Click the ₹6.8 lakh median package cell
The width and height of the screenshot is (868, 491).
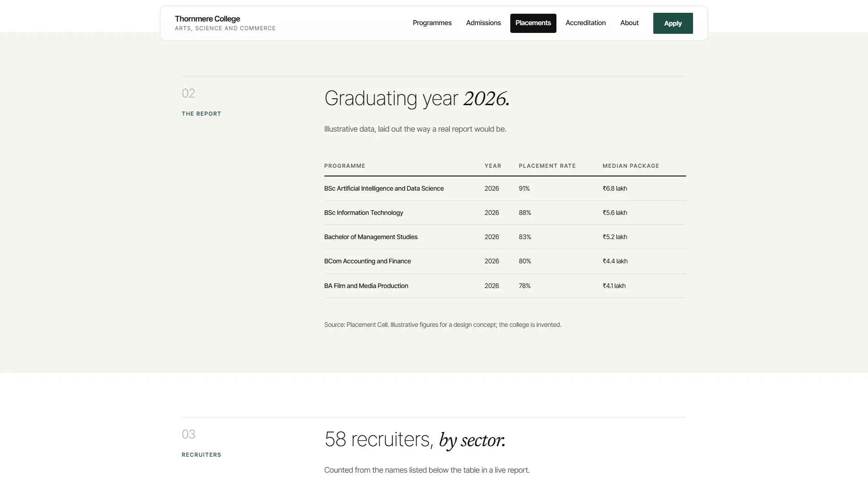(614, 188)
